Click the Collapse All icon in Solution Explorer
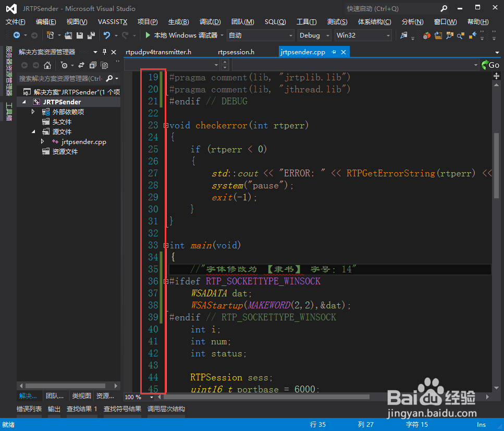Viewport: 504px width, 431px height. (92, 65)
